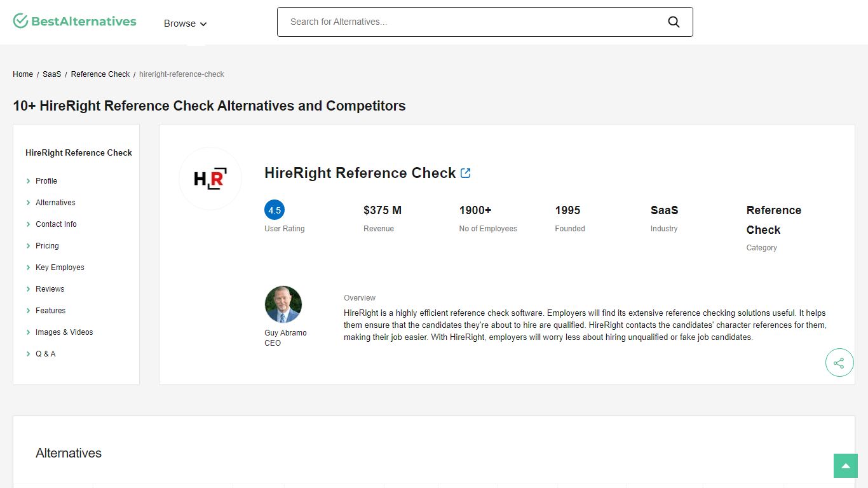Screen dimensions: 868x488
Task: Click the 1995 founded value
Action: coord(567,210)
